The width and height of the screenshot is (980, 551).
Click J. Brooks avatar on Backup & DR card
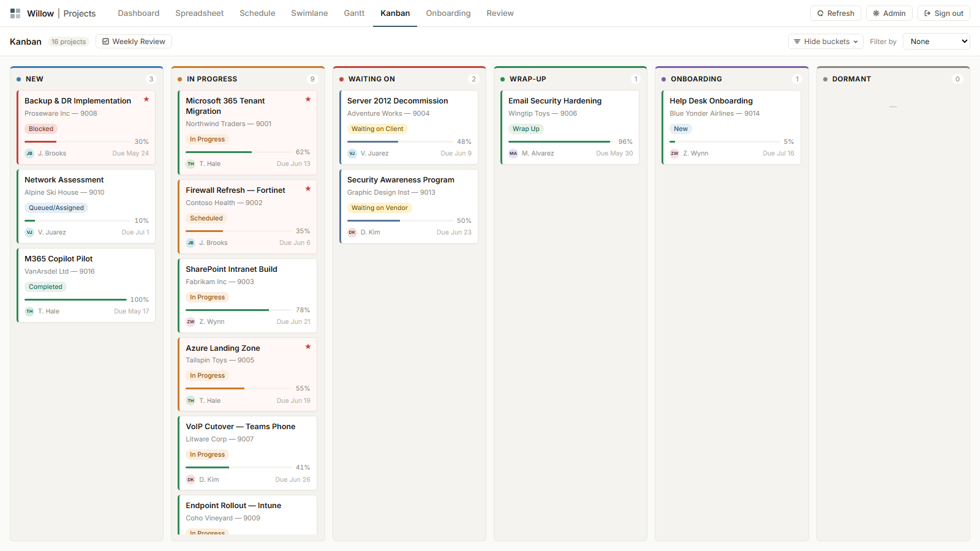(29, 154)
